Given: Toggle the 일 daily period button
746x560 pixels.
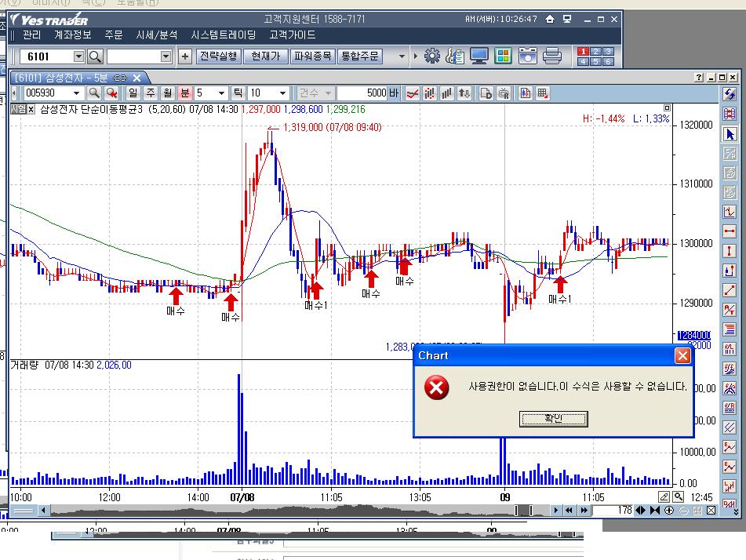Looking at the screenshot, I should (133, 93).
